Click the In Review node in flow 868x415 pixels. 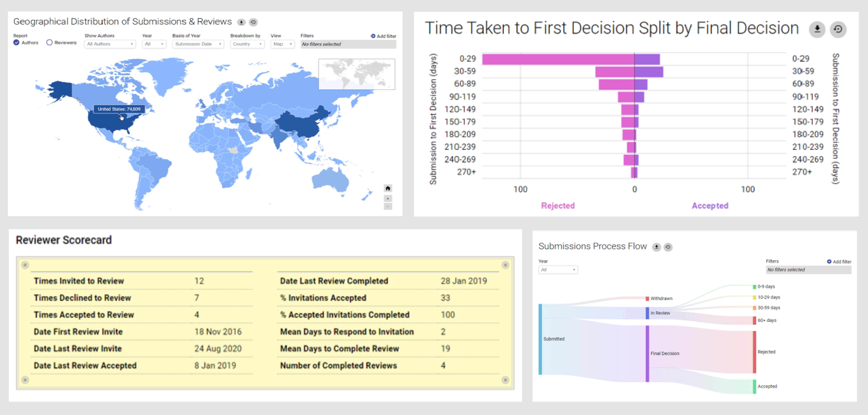(647, 313)
